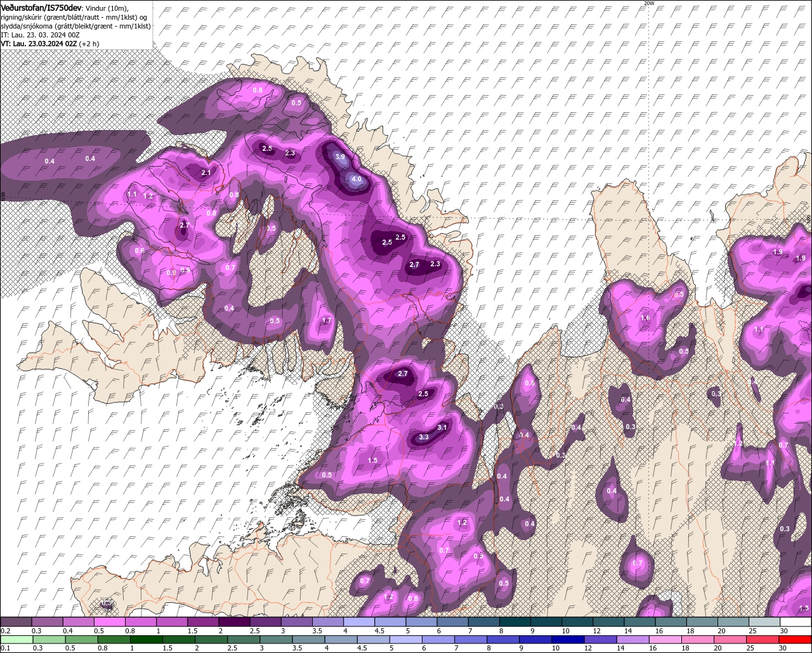The image size is (812, 653).
Task: Pick lower legend swatch between 0.8 and 1
Action: coord(115,639)
